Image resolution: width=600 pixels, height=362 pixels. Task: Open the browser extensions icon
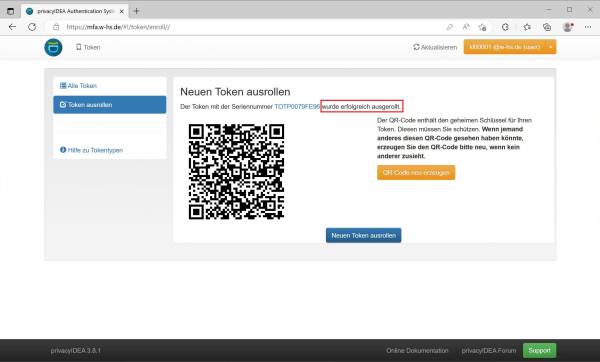pyautogui.click(x=505, y=27)
